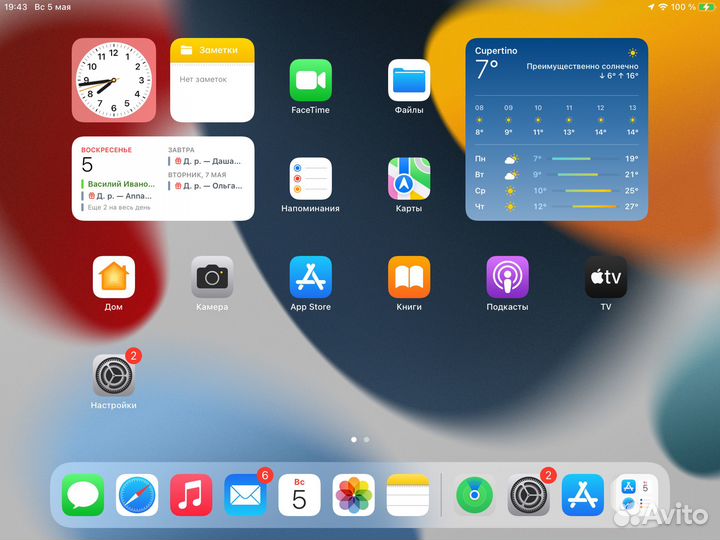Open the App Library in dock
Screen dimensions: 720x540
pyautogui.click(x=637, y=495)
